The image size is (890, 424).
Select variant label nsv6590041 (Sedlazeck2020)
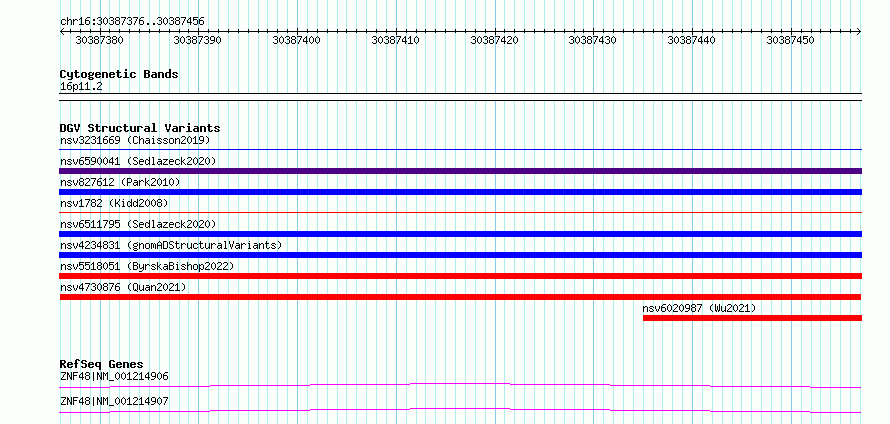138,161
